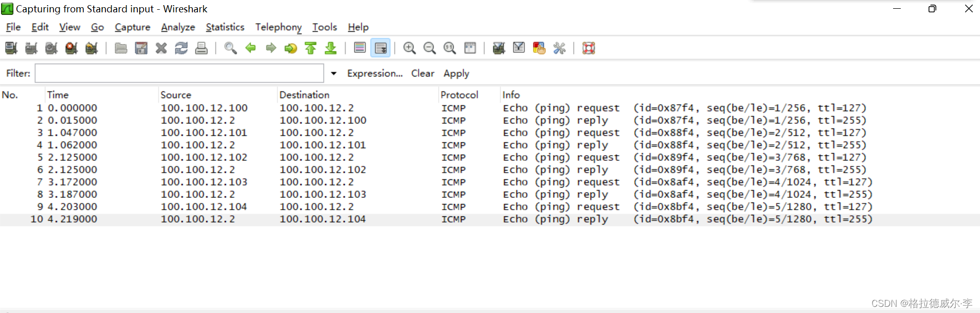Close this capture file icon
The width and height of the screenshot is (980, 313).
161,48
